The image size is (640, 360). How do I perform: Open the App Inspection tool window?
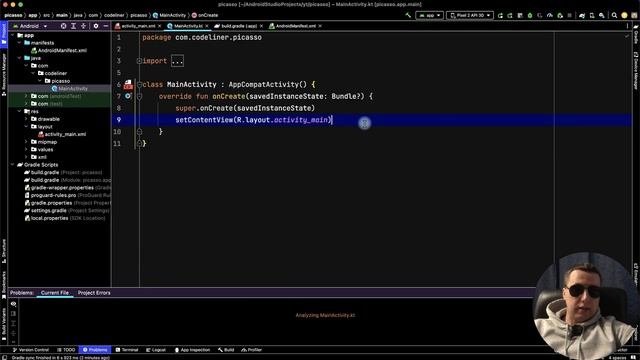[192, 350]
